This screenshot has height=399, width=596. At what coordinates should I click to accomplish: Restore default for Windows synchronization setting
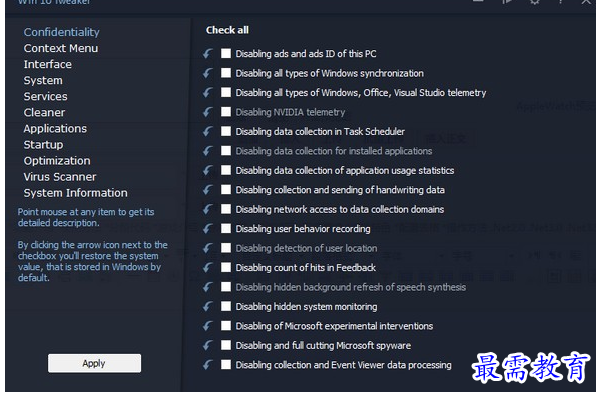click(x=208, y=73)
